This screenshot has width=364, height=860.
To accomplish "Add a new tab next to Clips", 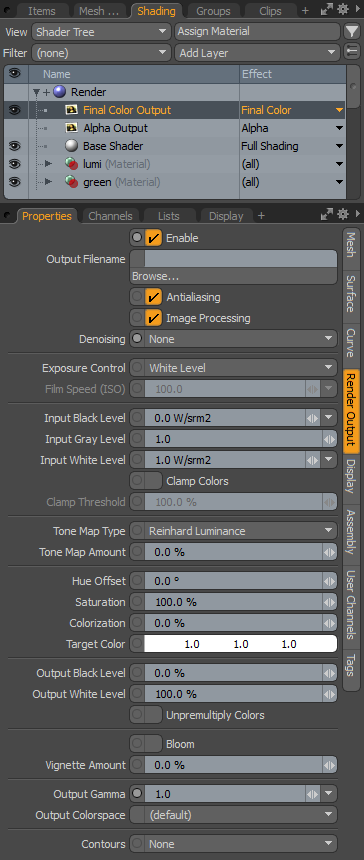I will [305, 11].
